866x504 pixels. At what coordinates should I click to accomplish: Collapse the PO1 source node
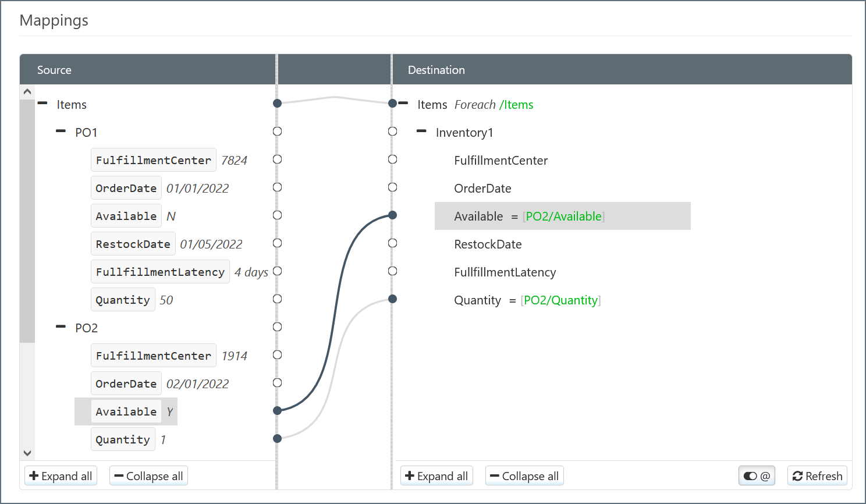click(x=61, y=132)
